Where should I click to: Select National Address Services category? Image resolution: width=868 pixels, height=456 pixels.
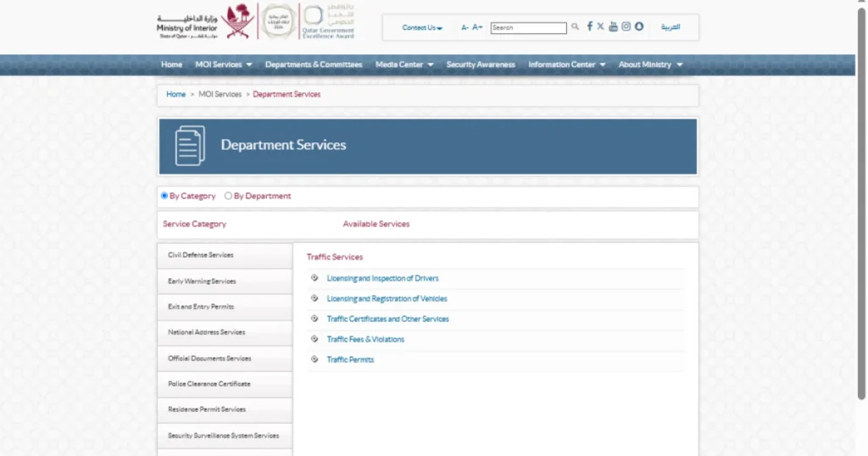(225, 332)
